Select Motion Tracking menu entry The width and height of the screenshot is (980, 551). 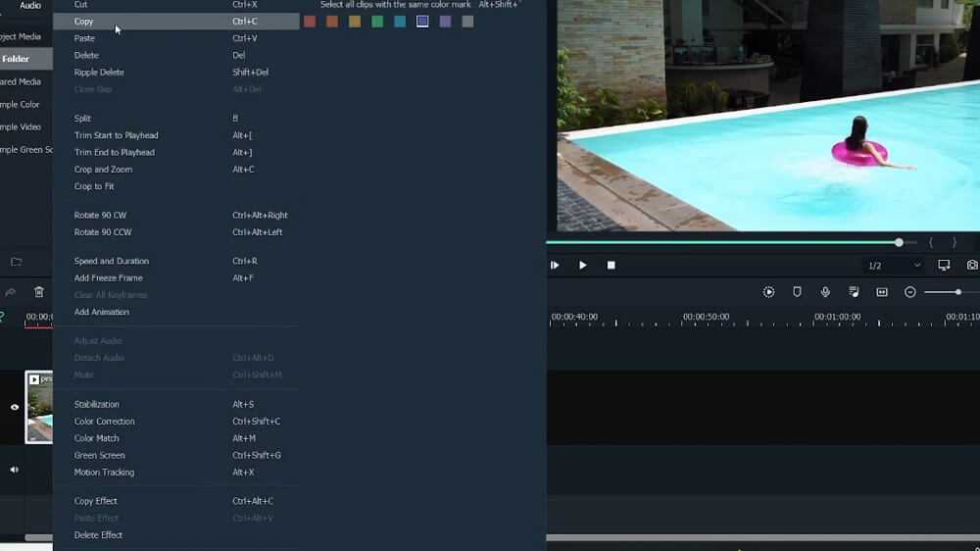(x=104, y=473)
